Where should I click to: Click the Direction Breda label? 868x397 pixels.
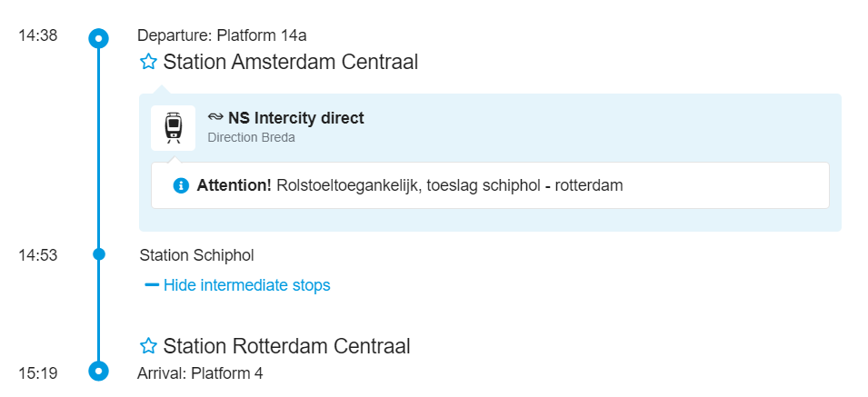click(252, 138)
